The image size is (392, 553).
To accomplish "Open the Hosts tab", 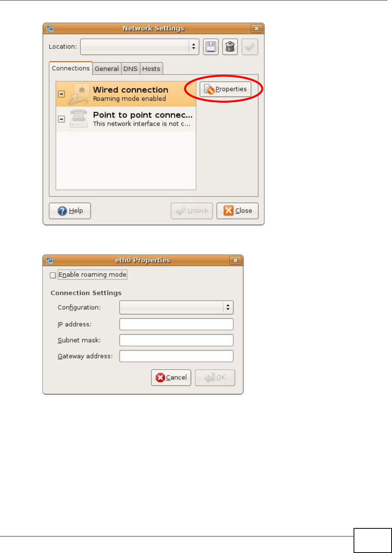I will click(151, 68).
